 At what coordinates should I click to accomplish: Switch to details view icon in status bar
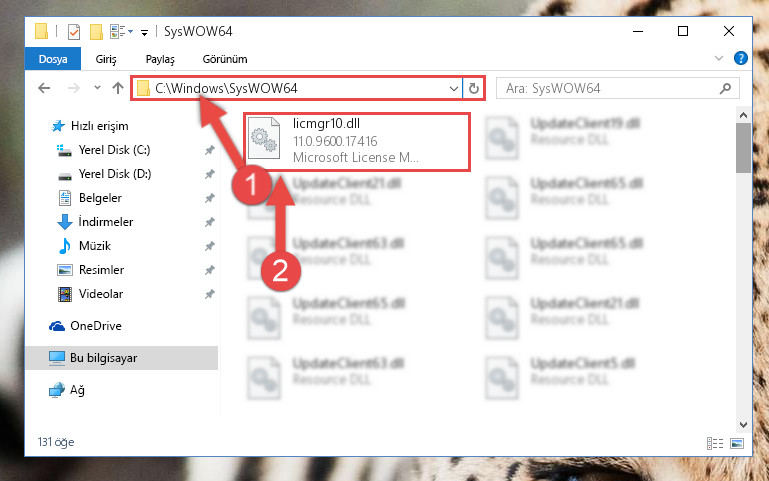coord(715,443)
